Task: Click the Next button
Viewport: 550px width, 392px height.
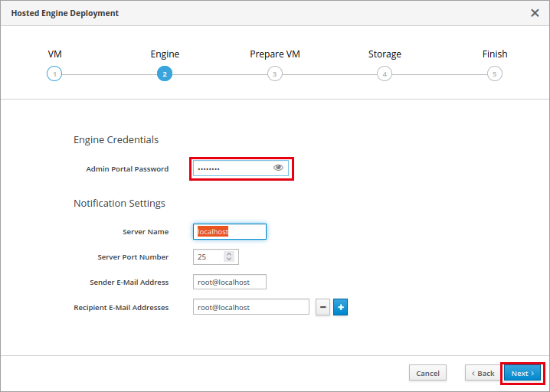Action: click(x=522, y=374)
